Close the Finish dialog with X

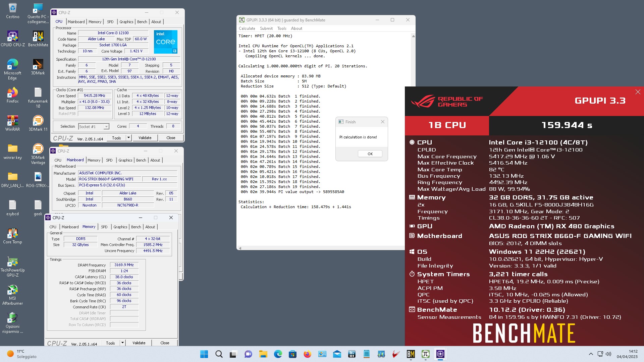(382, 122)
